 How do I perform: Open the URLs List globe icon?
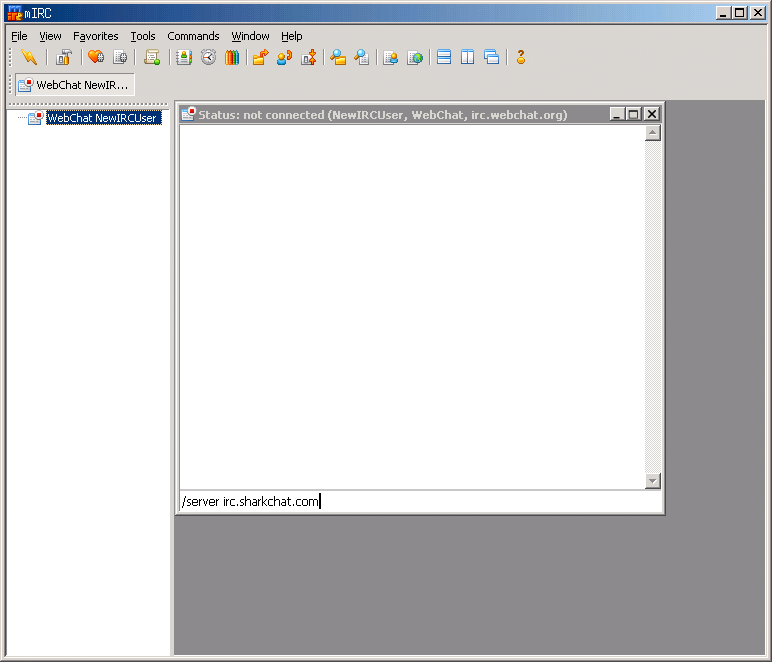click(x=415, y=57)
